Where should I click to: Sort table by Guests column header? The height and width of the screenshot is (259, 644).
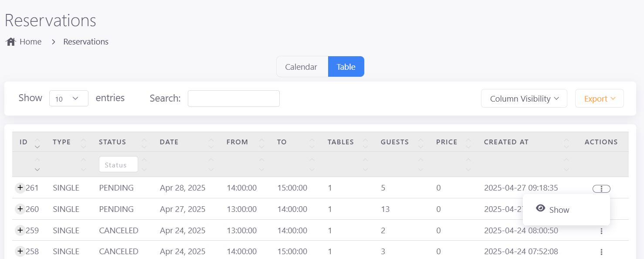[394, 142]
